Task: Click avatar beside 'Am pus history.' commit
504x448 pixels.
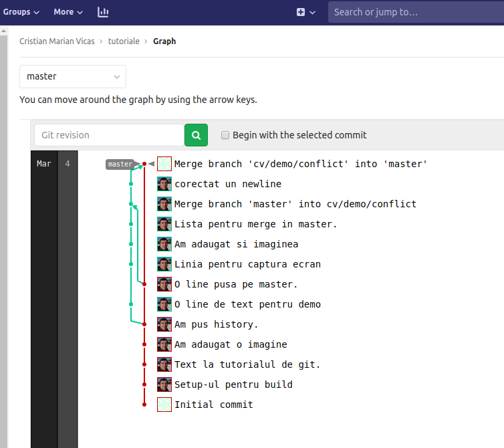Action: pyautogui.click(x=164, y=324)
